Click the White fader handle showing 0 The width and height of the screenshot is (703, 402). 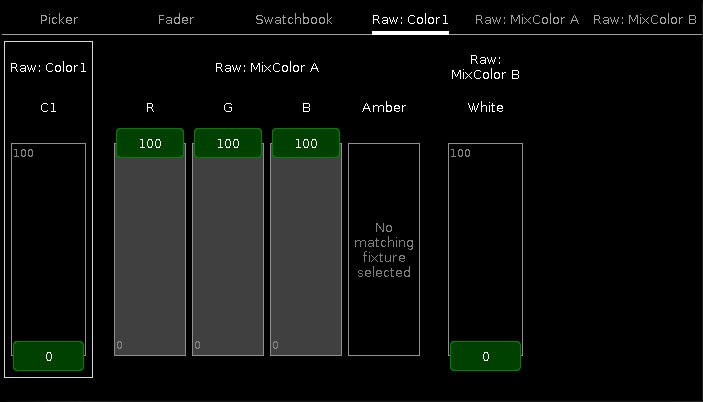pyautogui.click(x=485, y=356)
